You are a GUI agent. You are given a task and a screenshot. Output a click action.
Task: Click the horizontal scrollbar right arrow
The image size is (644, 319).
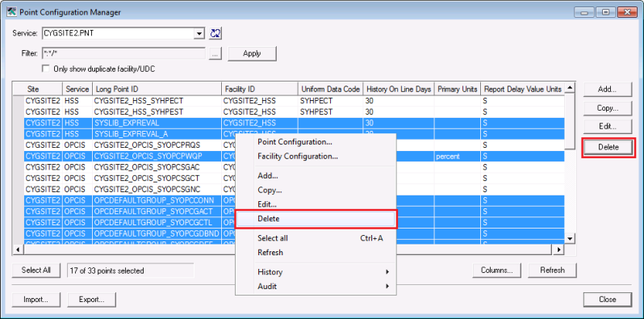(x=558, y=249)
